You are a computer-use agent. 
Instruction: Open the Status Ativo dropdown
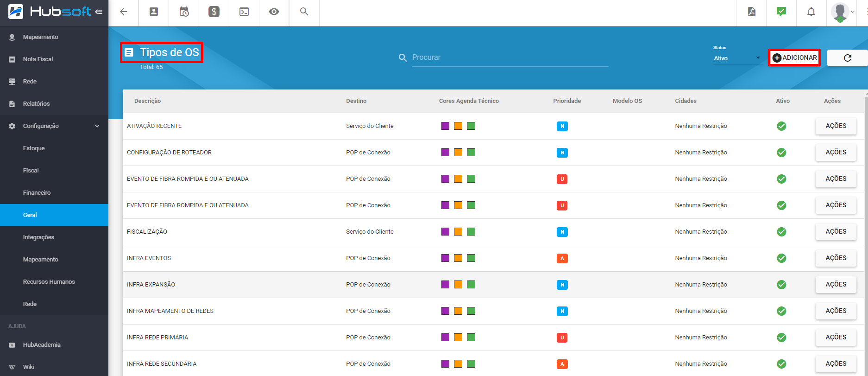coord(736,58)
